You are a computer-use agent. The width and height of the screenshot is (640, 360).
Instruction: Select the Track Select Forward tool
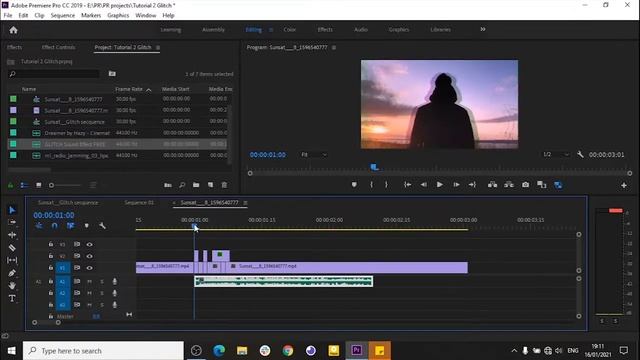tap(12, 222)
